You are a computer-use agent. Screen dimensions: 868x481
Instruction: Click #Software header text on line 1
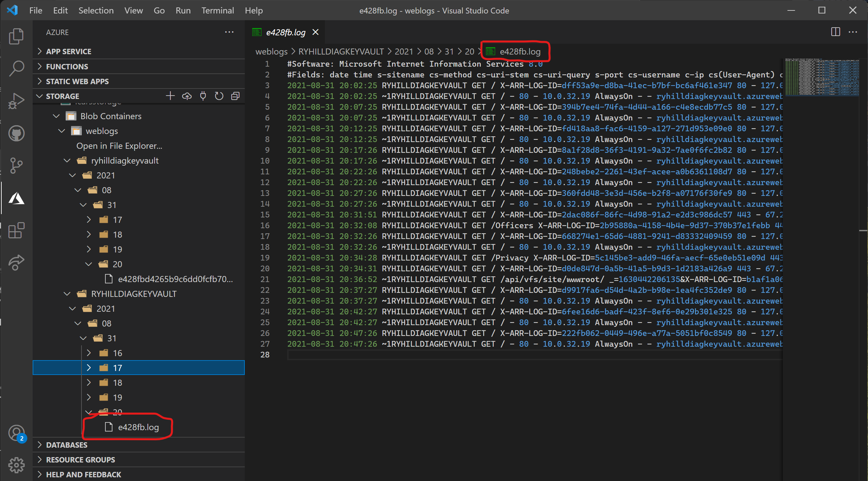click(310, 64)
